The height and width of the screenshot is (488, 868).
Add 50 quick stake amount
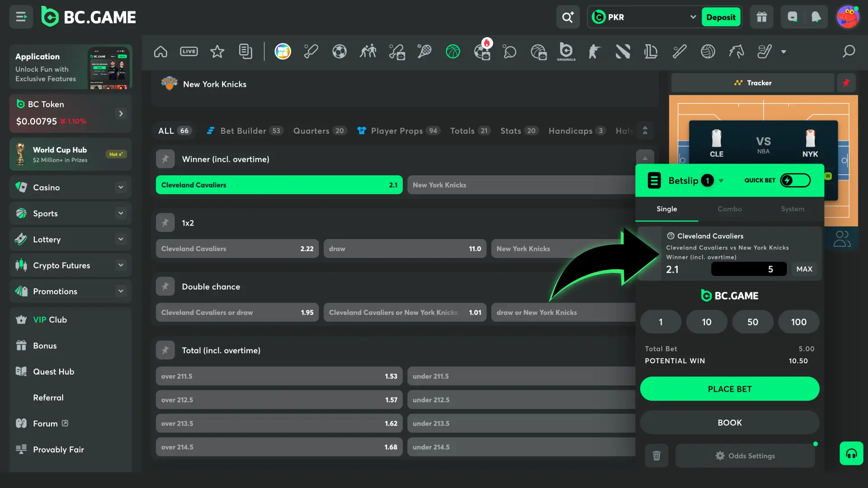(x=753, y=322)
